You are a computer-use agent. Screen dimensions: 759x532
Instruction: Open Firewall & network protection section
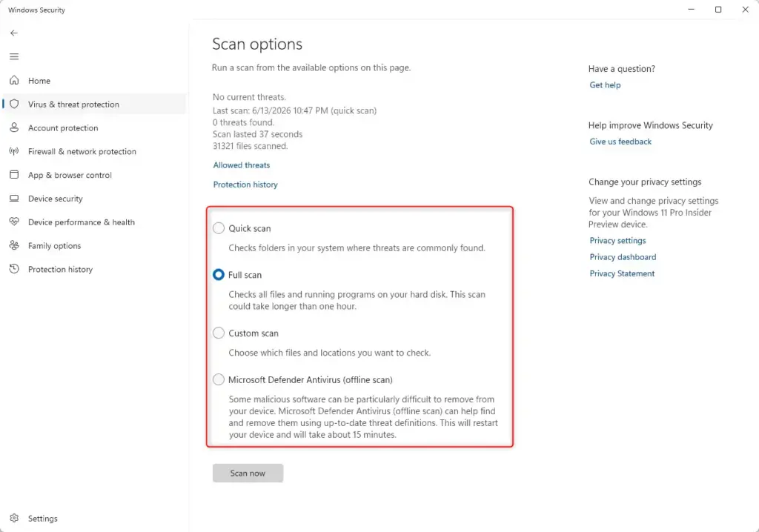click(x=82, y=151)
